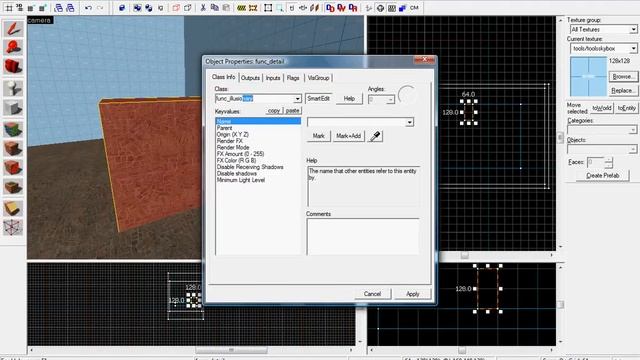Select the red Camera tool

click(13, 67)
